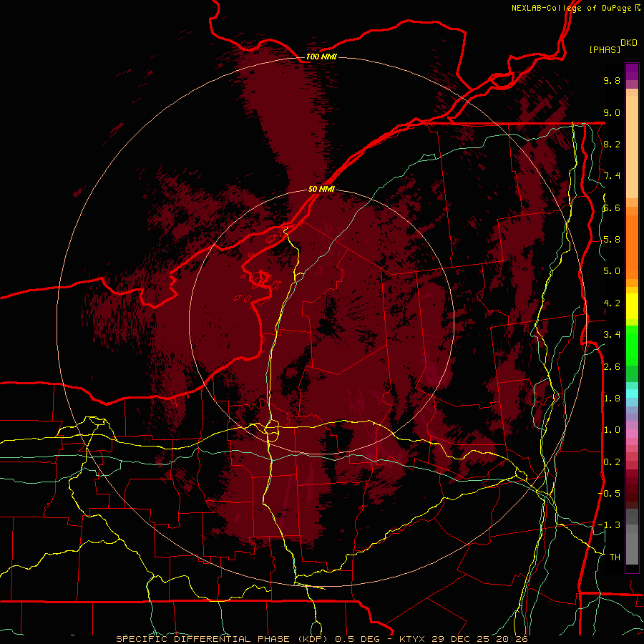The width and height of the screenshot is (644, 644).
Task: Click the 6.6 legend value
Action: (x=612, y=208)
